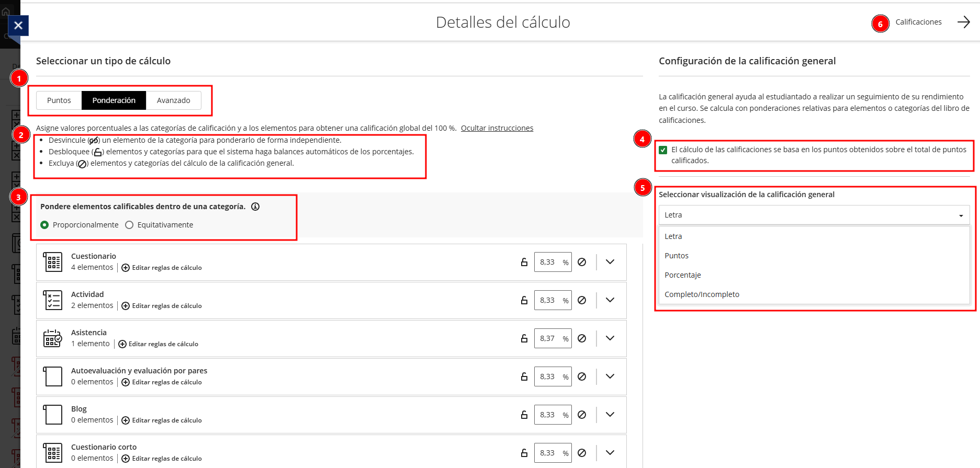Choose Porcentaje from the visualization dropdown
This screenshot has height=468, width=980.
pyautogui.click(x=682, y=275)
